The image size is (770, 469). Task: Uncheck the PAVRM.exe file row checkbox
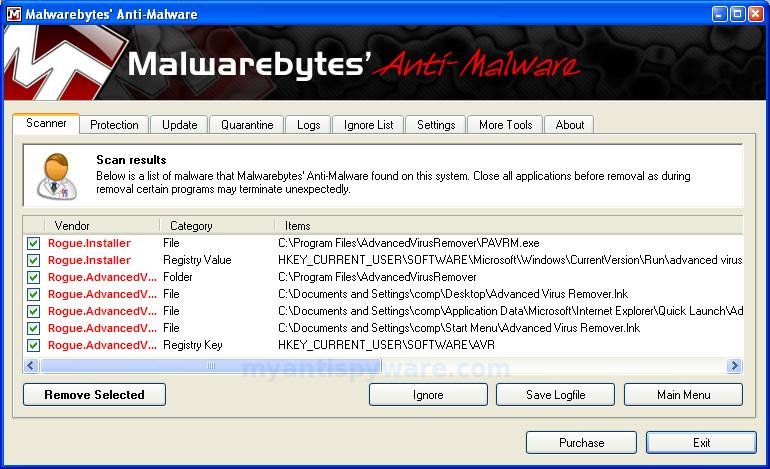pyautogui.click(x=33, y=243)
